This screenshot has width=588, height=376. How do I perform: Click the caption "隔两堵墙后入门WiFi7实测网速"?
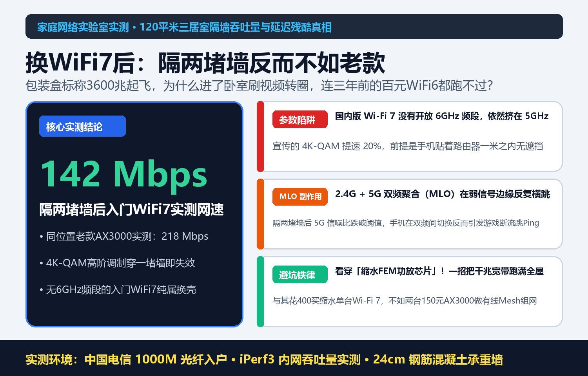tap(131, 210)
